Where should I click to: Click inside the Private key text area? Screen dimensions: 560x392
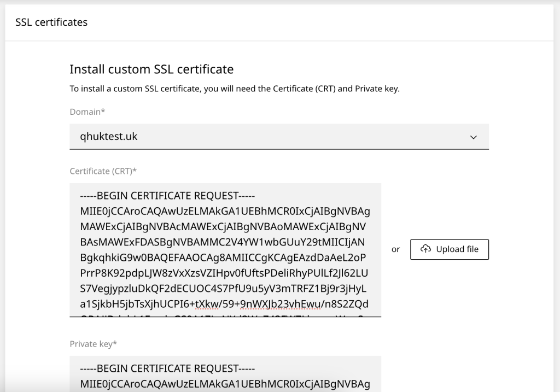tap(225, 374)
